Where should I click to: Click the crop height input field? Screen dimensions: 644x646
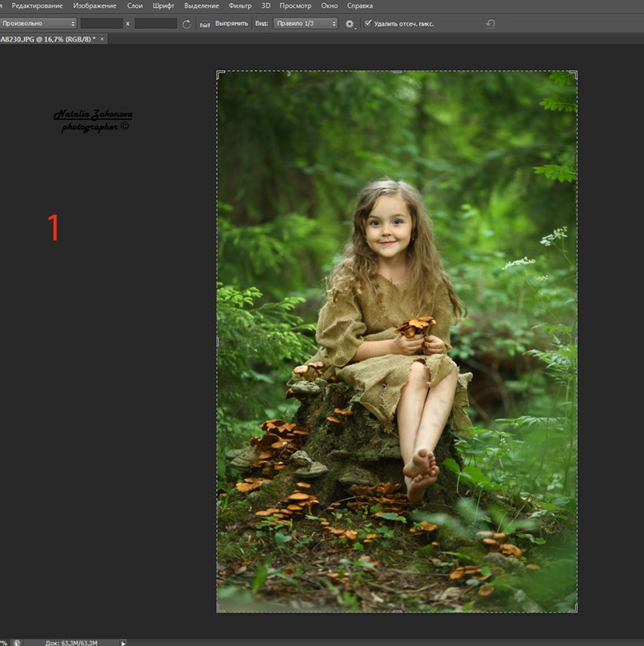click(x=155, y=24)
